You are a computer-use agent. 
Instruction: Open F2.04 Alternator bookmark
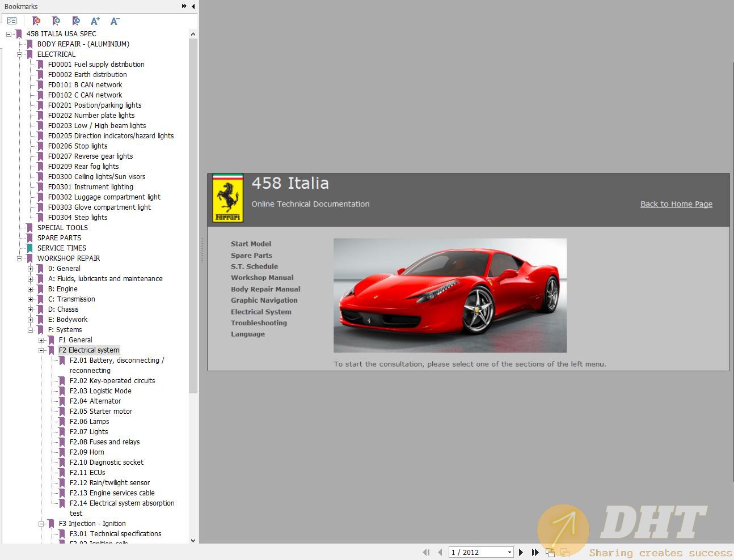(95, 401)
